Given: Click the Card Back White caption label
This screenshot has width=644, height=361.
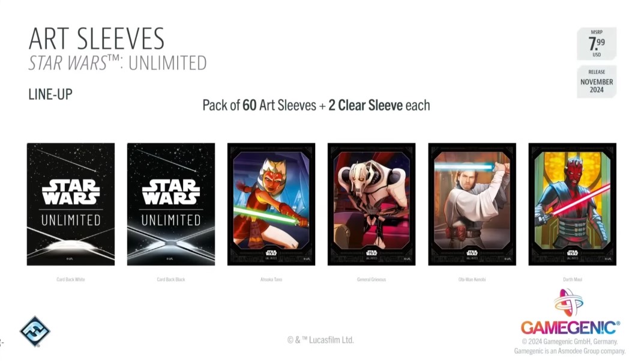Looking at the screenshot, I should click(x=71, y=279).
